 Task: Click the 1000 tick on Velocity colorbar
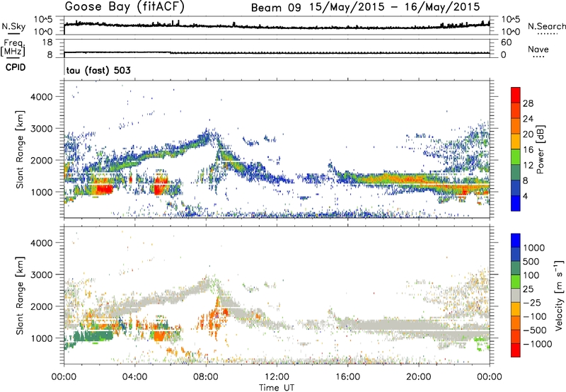click(x=534, y=248)
